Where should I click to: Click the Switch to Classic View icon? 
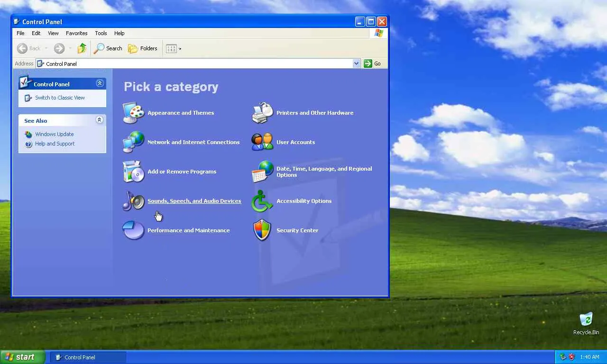pyautogui.click(x=28, y=98)
